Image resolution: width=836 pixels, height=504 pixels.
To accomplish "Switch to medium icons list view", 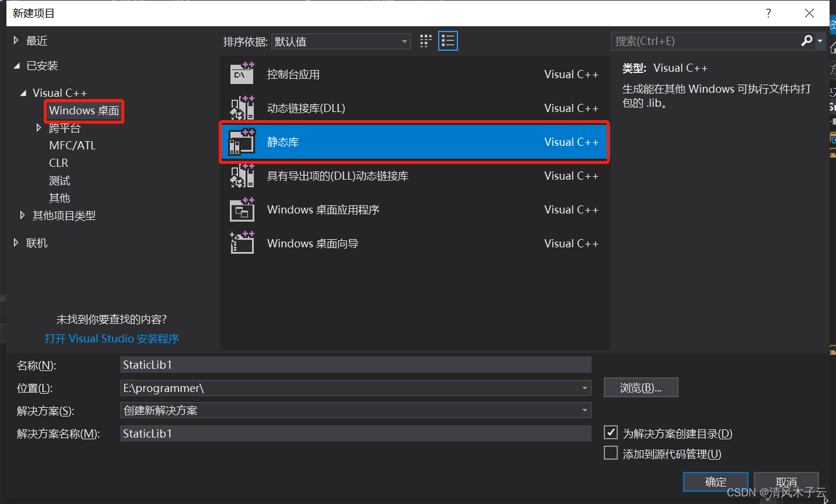I will coord(448,41).
